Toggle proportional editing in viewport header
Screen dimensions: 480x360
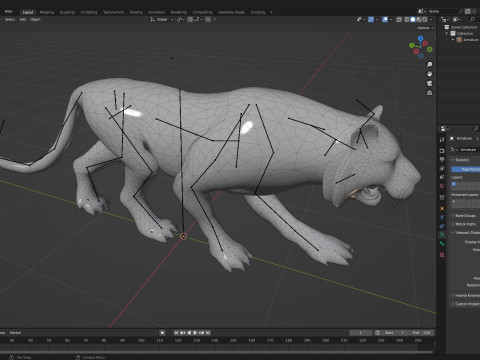(208, 20)
